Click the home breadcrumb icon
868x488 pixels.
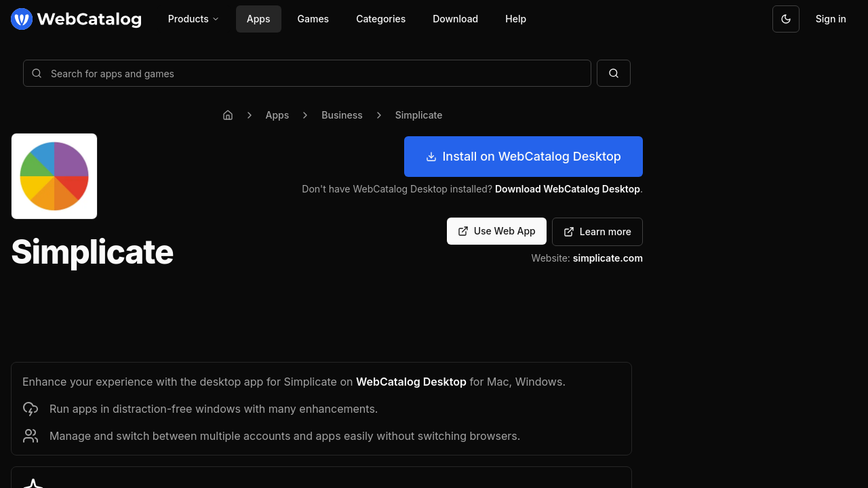coord(228,115)
